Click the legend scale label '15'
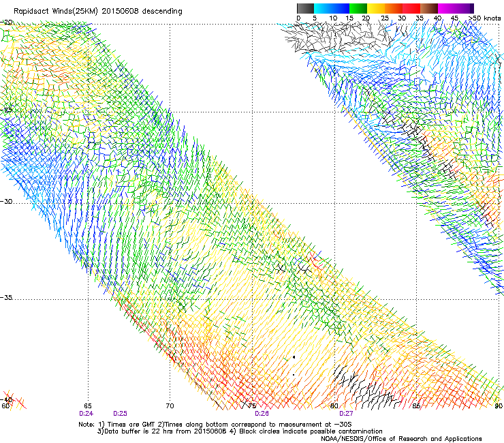Image resolution: width=504 pixels, height=443 pixels. pos(349,18)
